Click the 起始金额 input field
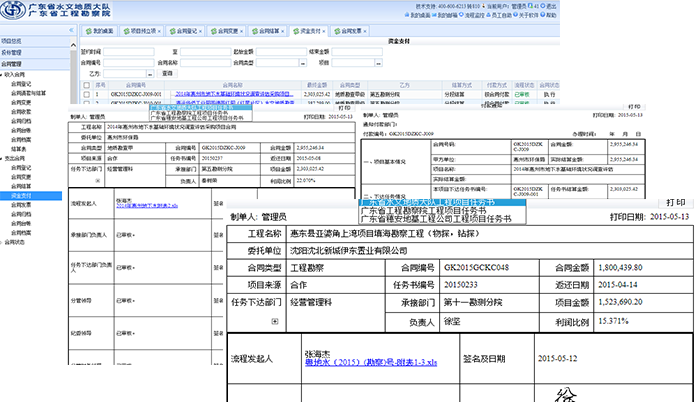 (x=281, y=52)
